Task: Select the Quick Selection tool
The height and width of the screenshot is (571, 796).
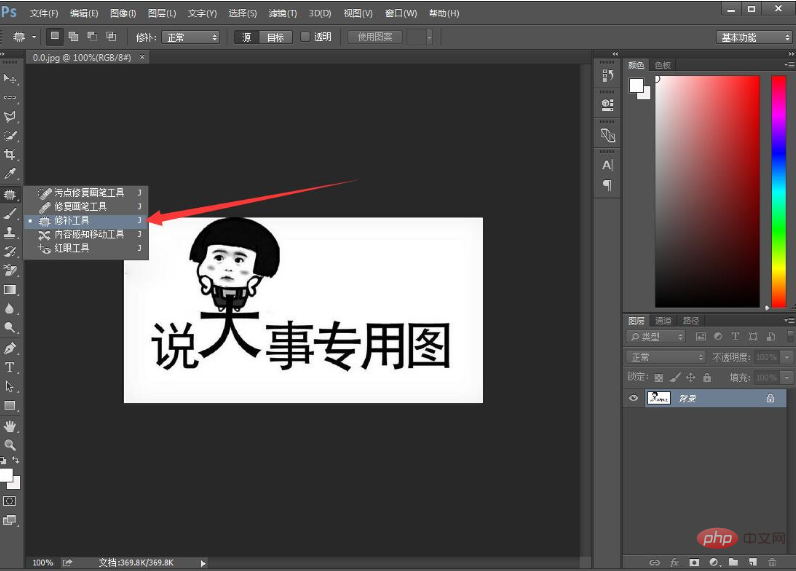Action: click(x=10, y=136)
